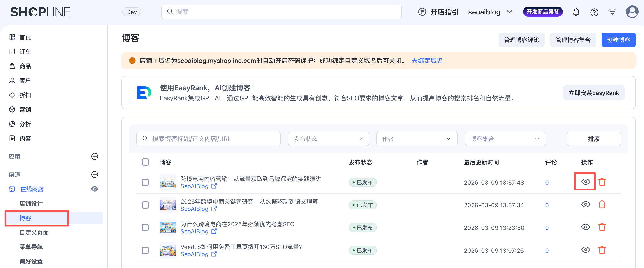The image size is (644, 268).
Task: Open 商品 in the sidebar menu
Action: pos(25,66)
